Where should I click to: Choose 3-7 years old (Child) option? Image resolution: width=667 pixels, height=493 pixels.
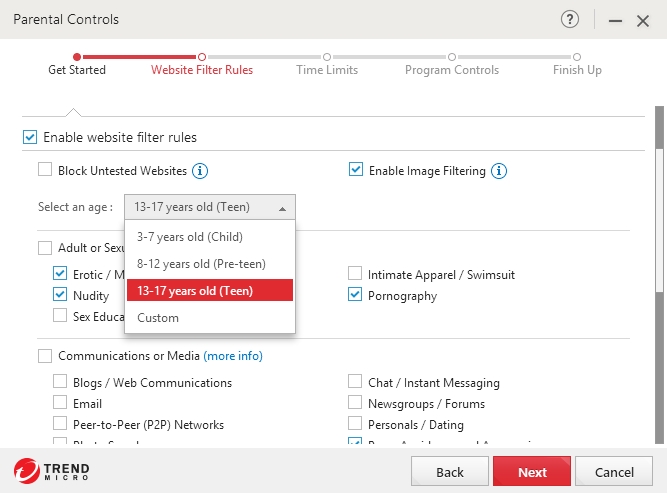[189, 237]
